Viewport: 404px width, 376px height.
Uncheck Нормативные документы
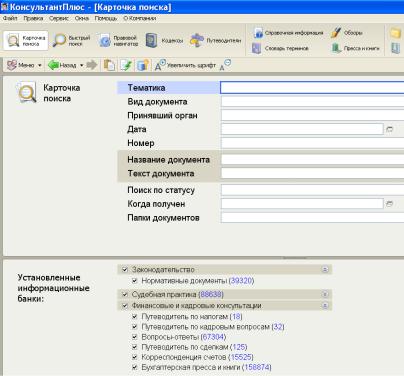pos(135,281)
